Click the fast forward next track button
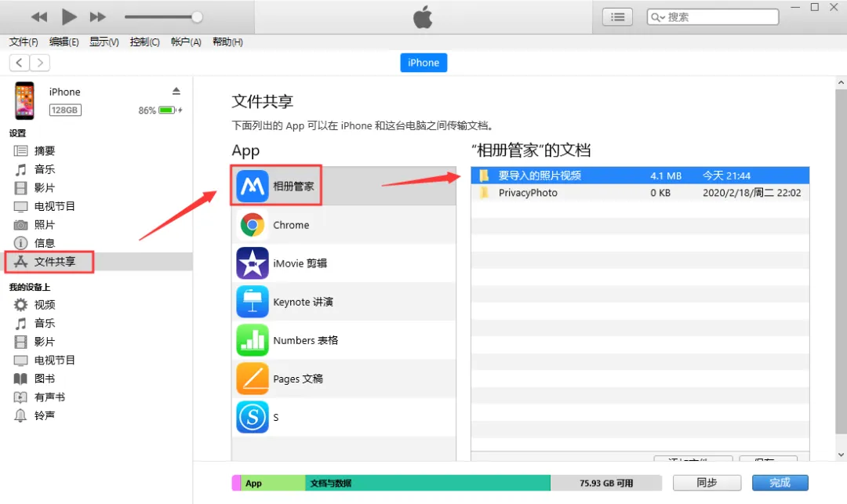This screenshot has height=504, width=847. pyautogui.click(x=98, y=16)
